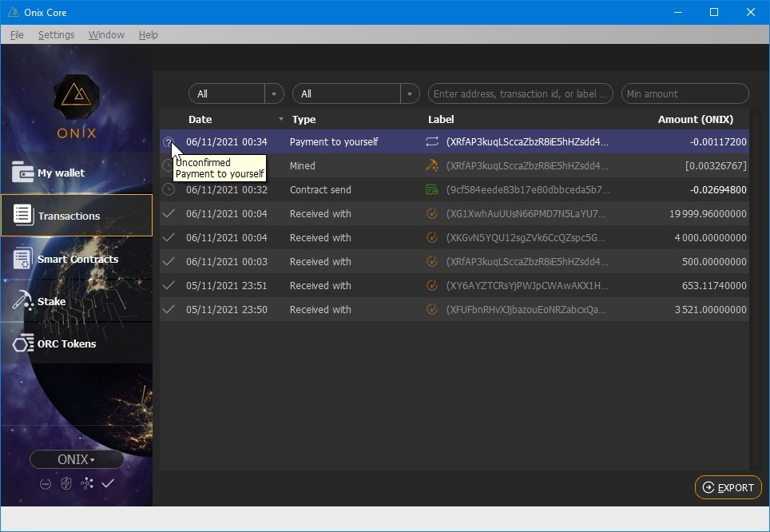Screen dimensions: 770x532
Task: Select the [0.00326767] mined amount
Action: coord(716,166)
